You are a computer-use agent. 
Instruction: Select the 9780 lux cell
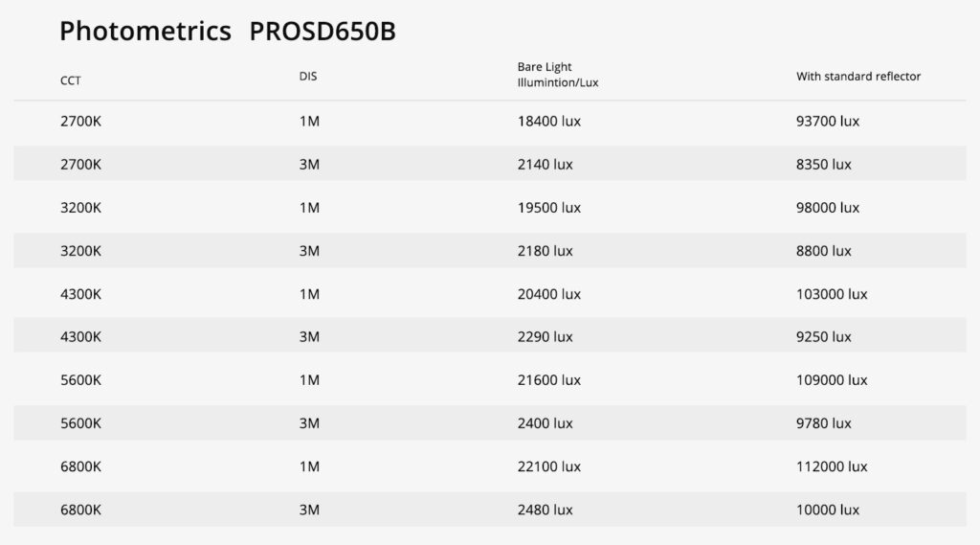pos(823,423)
